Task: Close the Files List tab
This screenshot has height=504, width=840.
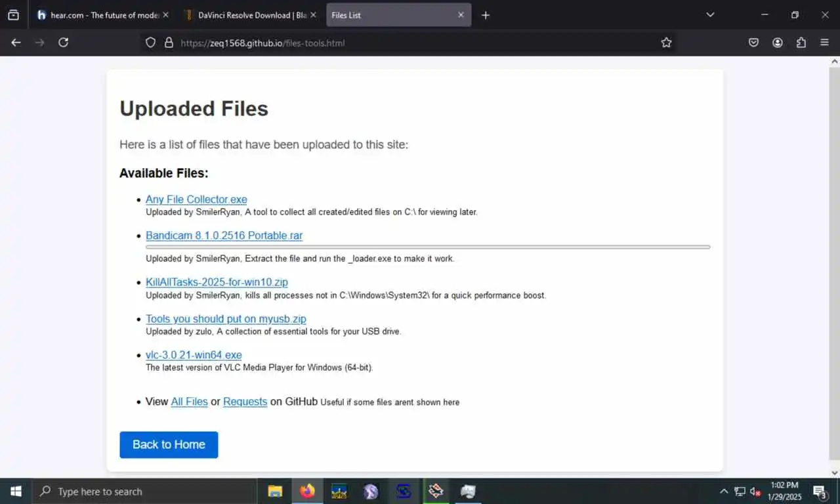Action: tap(461, 15)
